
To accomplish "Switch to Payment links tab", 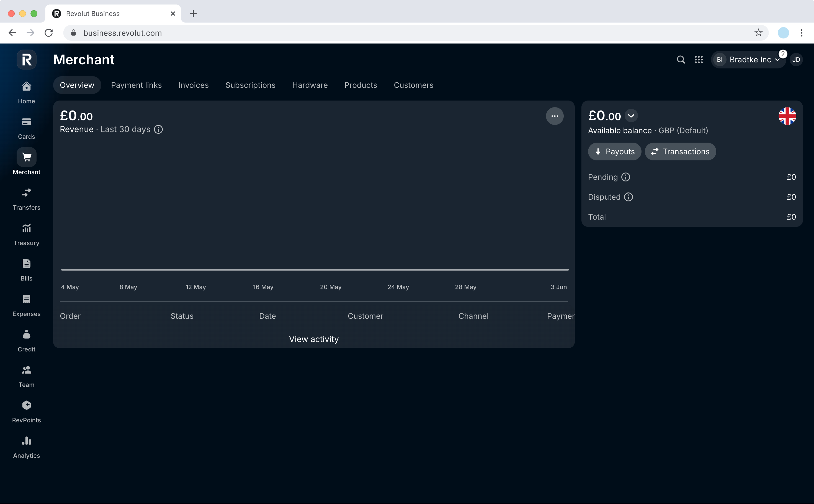I will tap(136, 85).
